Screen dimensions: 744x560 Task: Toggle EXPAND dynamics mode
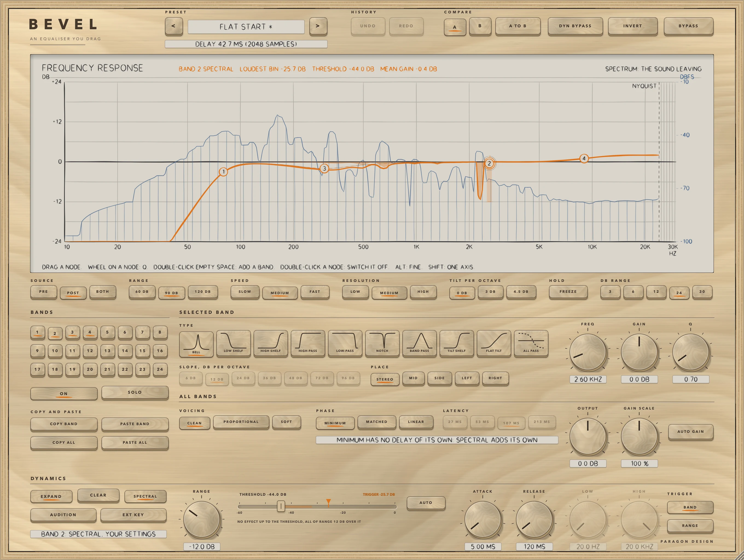pos(51,496)
